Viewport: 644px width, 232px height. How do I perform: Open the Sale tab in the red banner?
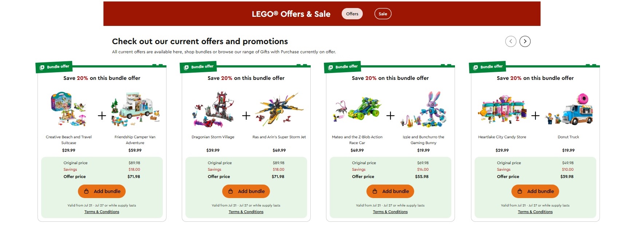(383, 13)
